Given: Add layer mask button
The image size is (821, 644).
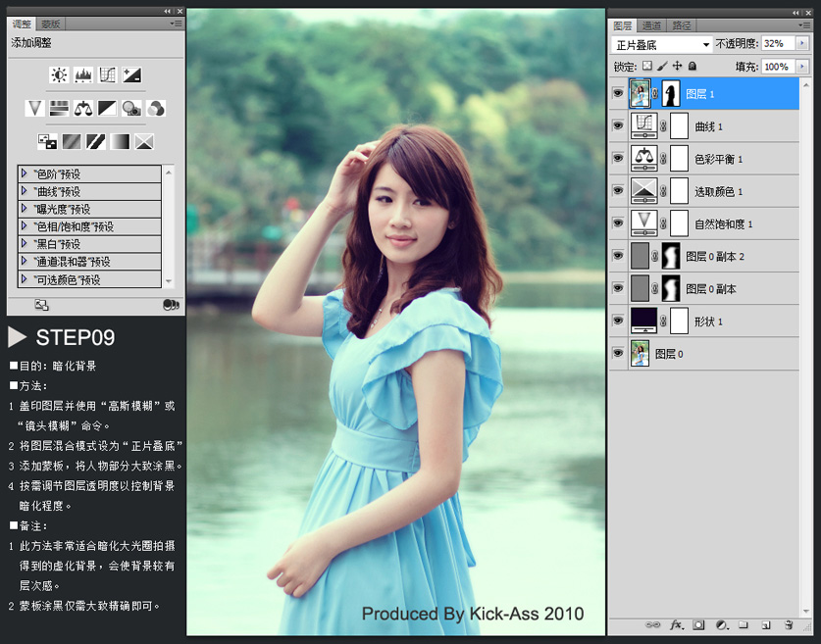Looking at the screenshot, I should [698, 624].
